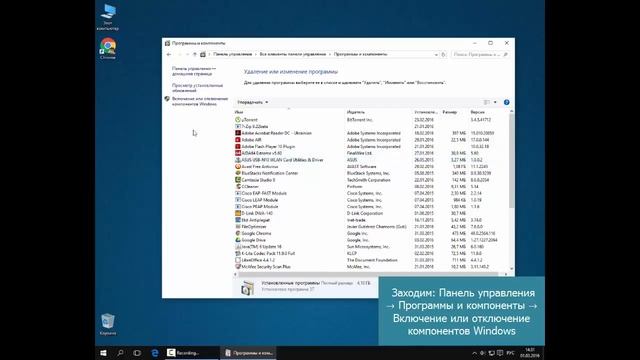The height and width of the screenshot is (360, 640).
Task: Show hidden system tray icons chevron
Action: click(x=474, y=353)
